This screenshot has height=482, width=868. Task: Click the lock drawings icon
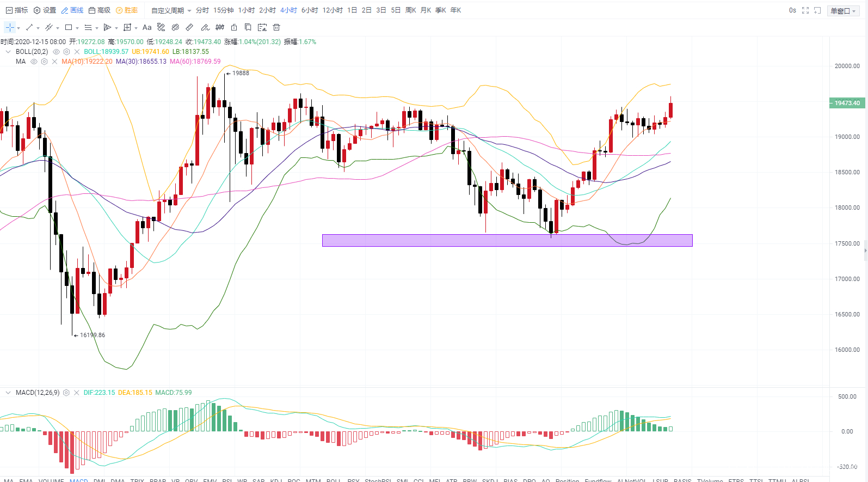[x=234, y=27]
